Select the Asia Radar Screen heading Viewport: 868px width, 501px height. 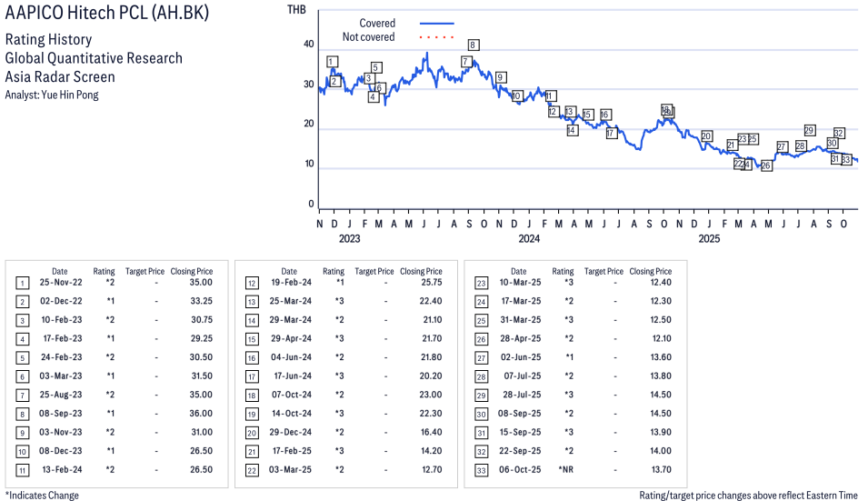point(60,77)
